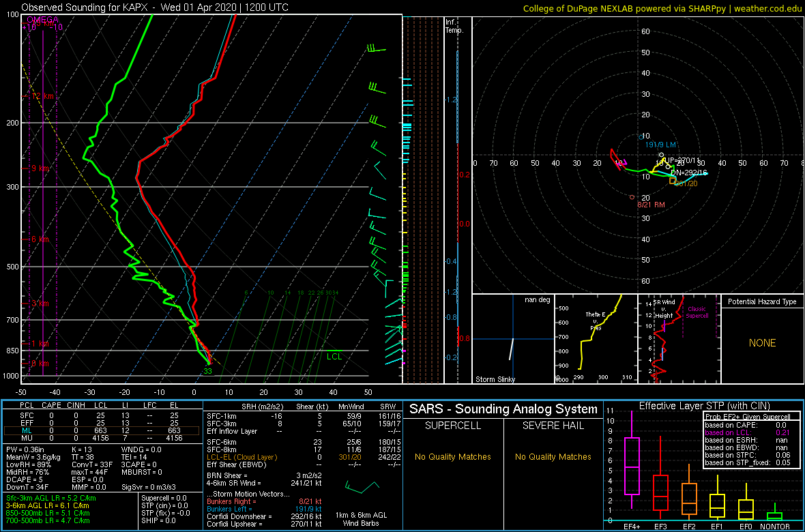This screenshot has height=532, width=805.
Task: Click the Observed Sounding for KAPX title
Action: [x=155, y=8]
